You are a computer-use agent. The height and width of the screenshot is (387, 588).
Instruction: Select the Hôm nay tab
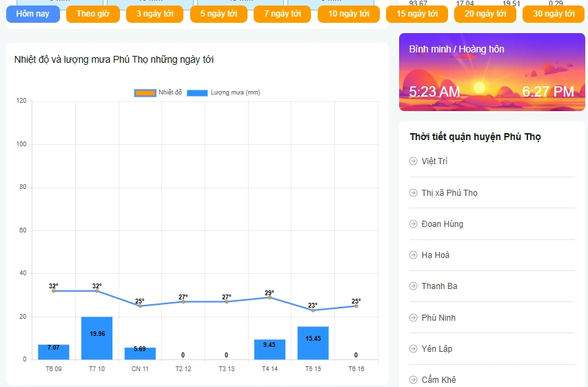pos(33,14)
